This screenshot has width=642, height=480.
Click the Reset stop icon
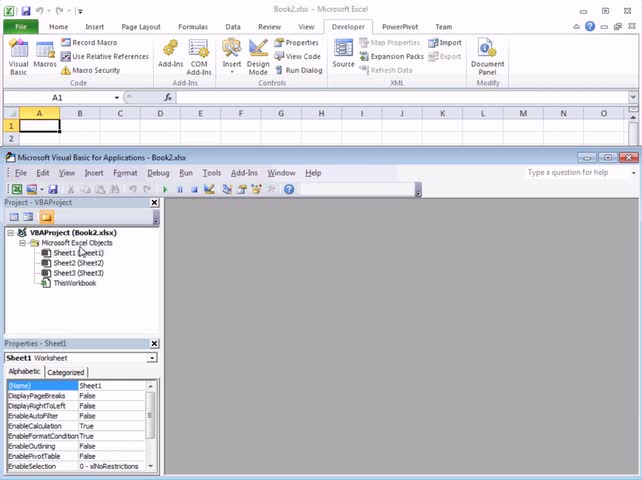click(194, 189)
